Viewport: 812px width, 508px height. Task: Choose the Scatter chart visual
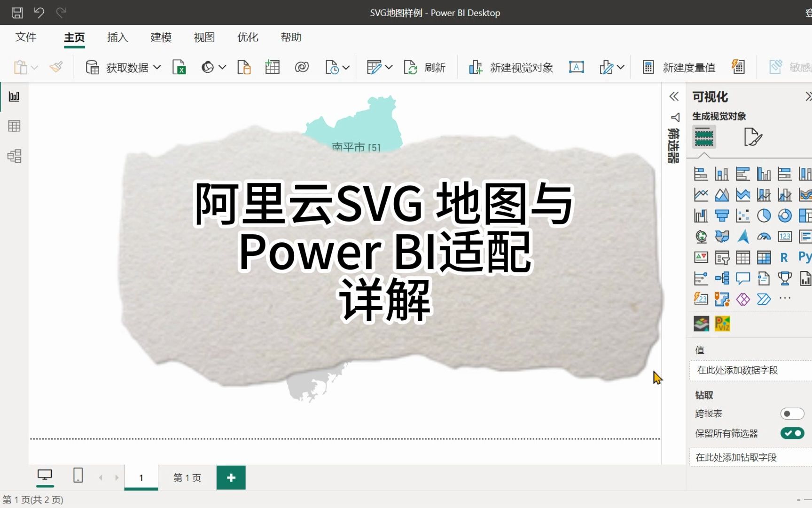coord(743,216)
